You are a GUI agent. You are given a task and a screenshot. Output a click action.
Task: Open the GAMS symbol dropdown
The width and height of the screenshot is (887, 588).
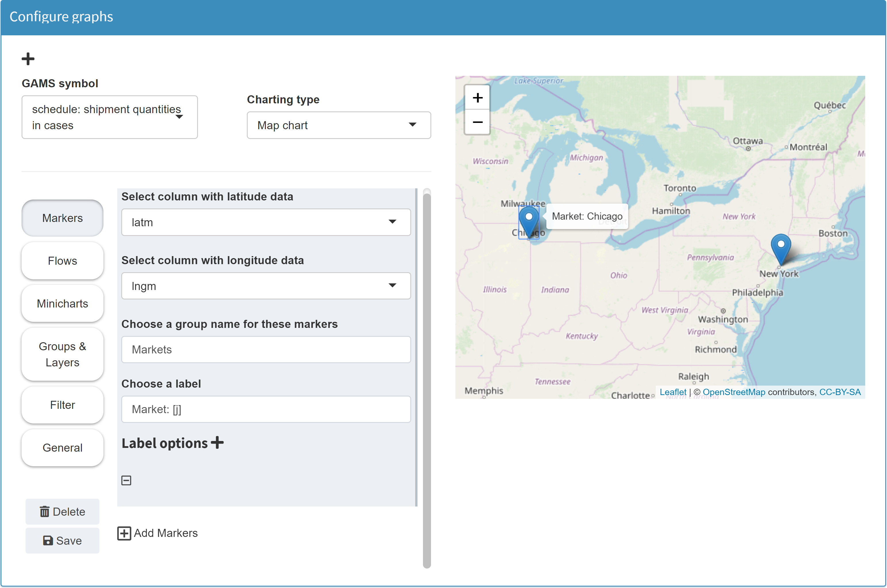[x=109, y=117]
